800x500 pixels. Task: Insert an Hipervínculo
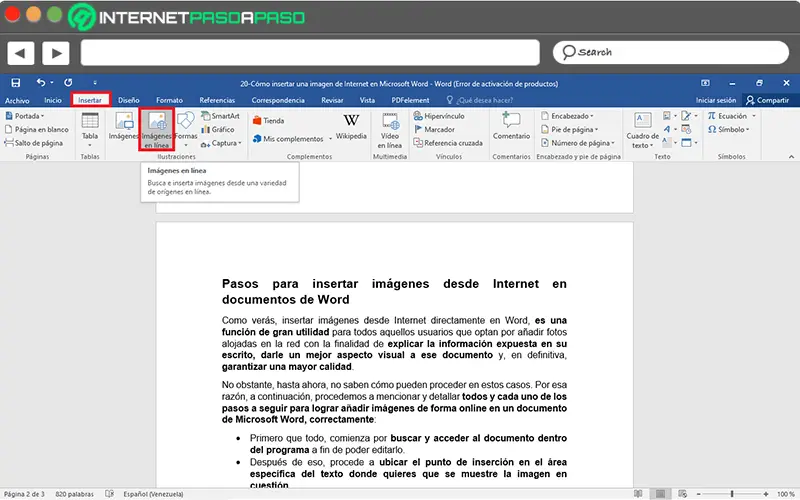[439, 116]
